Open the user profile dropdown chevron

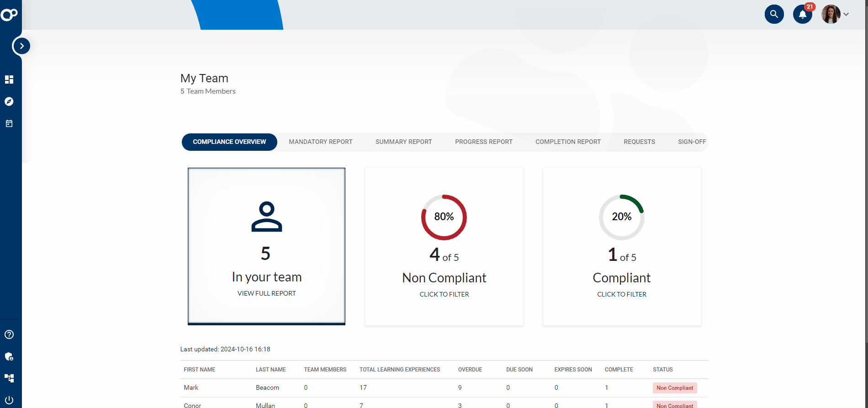click(x=846, y=14)
